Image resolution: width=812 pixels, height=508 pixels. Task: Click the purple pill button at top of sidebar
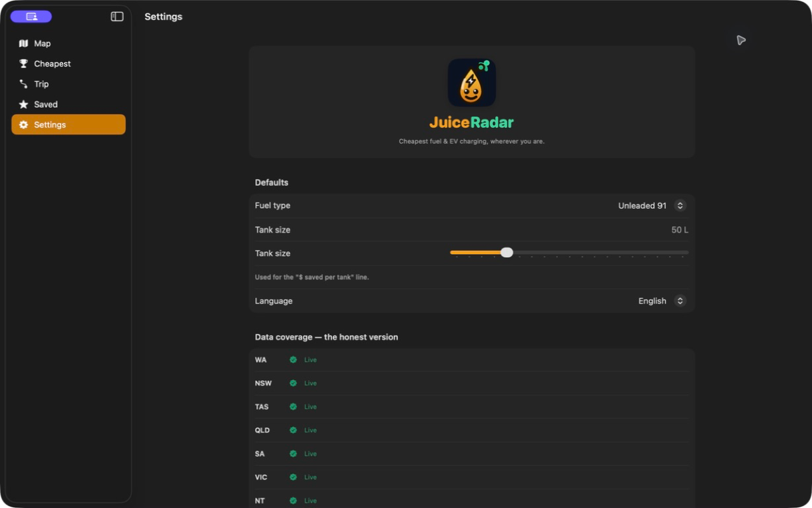pos(31,17)
